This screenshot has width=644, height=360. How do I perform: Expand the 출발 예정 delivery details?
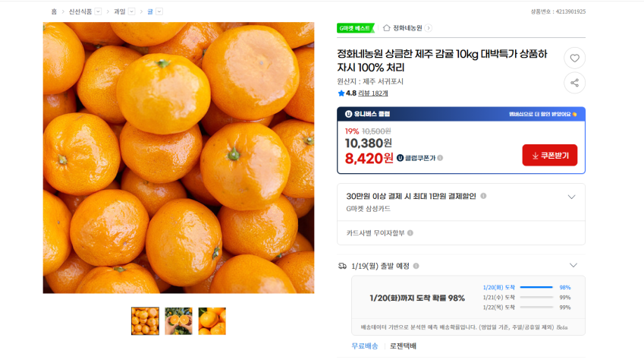(x=573, y=266)
